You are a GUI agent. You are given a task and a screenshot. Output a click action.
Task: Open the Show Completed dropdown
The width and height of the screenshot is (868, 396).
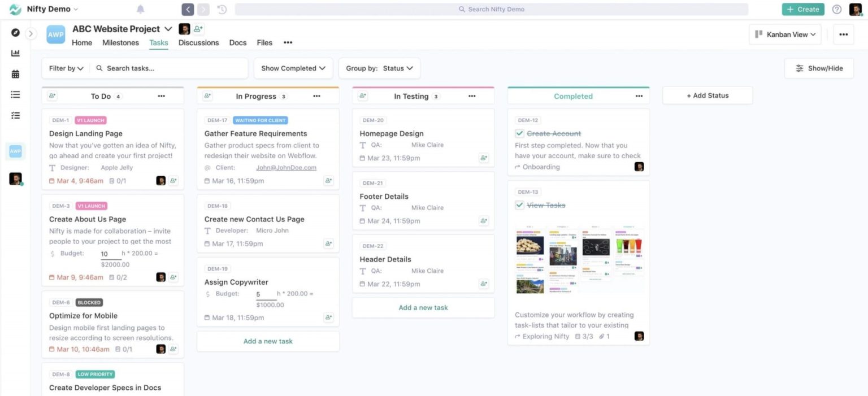[293, 68]
